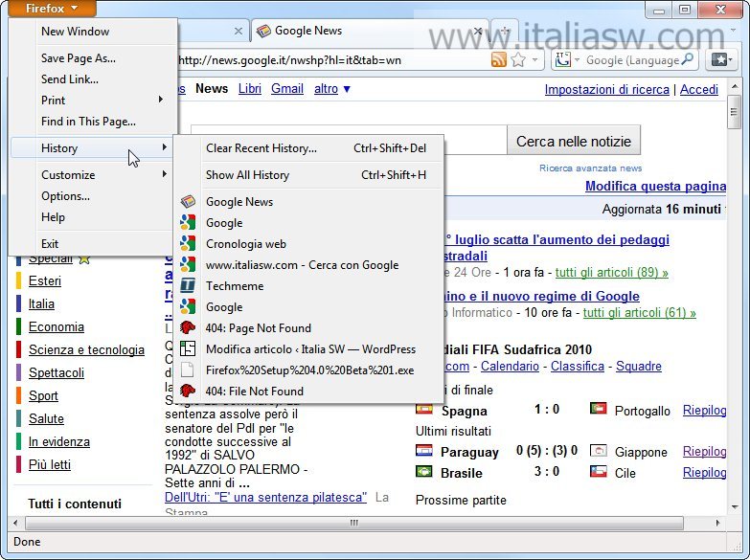Screen dimensions: 750x560
Task: Open the bookmarks toolbar button
Action: coord(721,59)
